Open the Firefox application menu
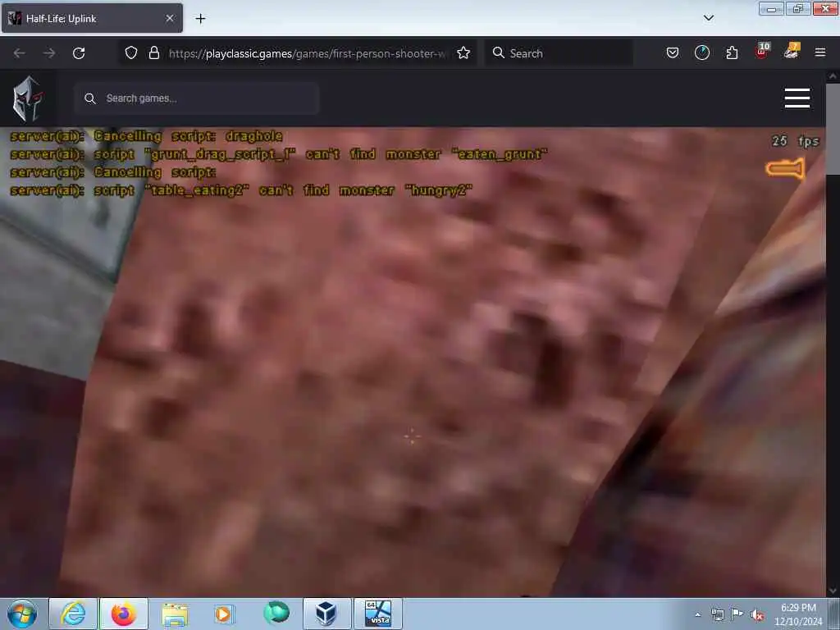Viewport: 840px width, 630px height. tap(820, 52)
